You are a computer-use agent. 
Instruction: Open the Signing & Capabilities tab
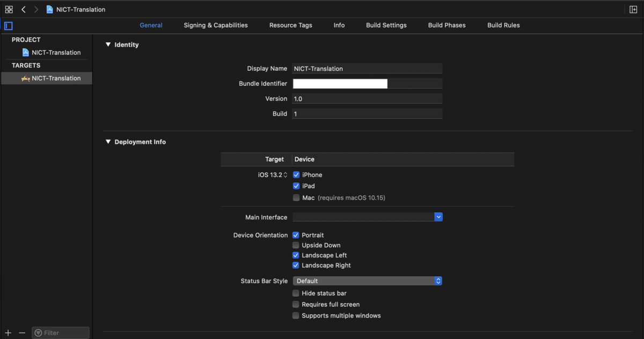click(216, 25)
